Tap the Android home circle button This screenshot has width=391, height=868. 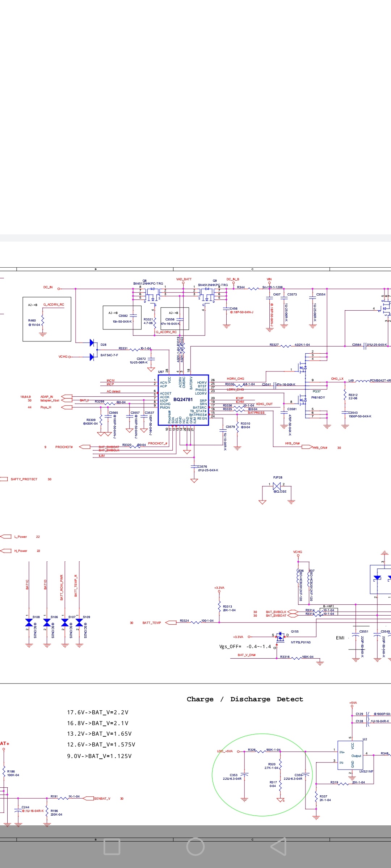click(195, 846)
